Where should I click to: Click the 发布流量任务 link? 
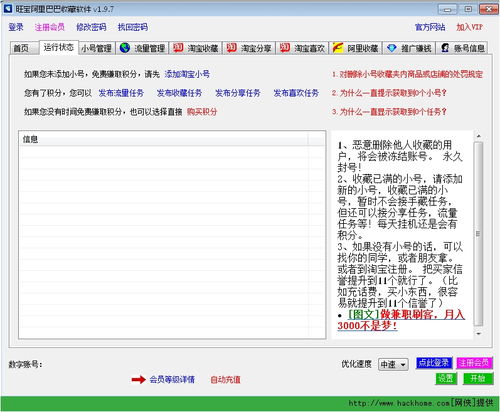(x=121, y=93)
